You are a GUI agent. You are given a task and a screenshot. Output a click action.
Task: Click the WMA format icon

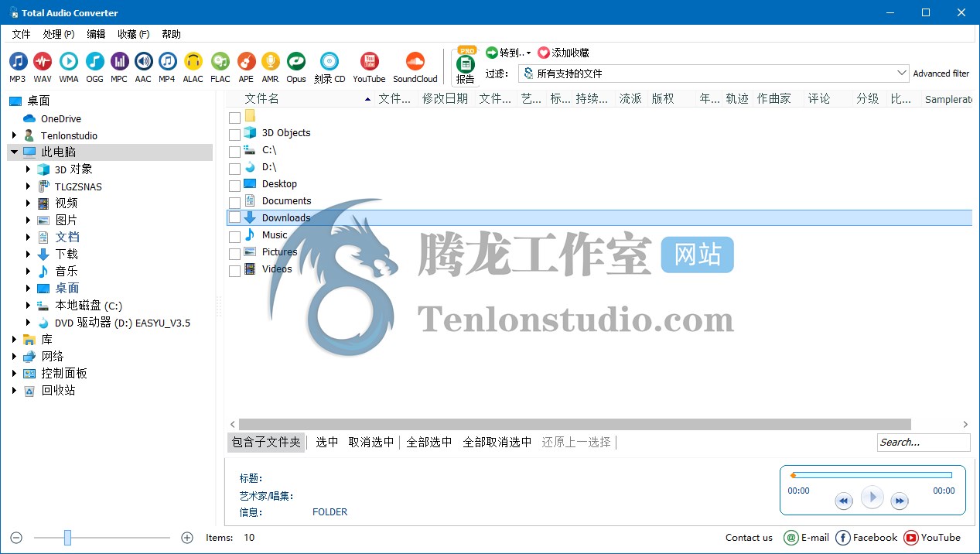click(68, 61)
